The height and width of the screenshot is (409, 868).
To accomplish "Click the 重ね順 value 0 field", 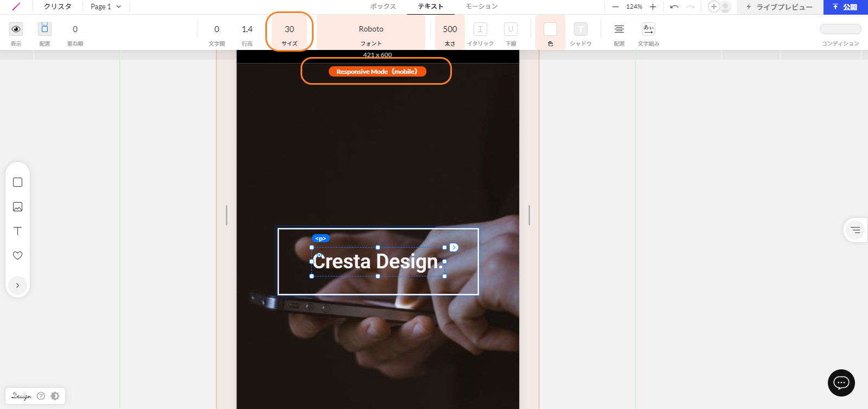I will coord(75,29).
